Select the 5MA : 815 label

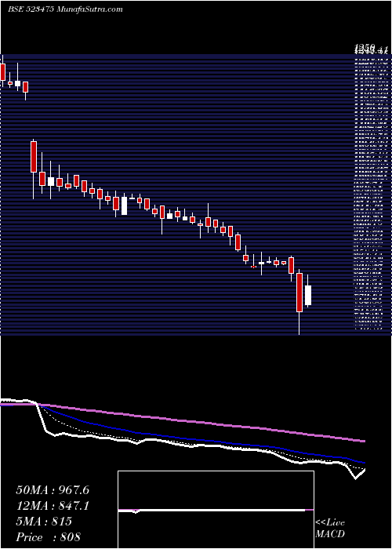point(44,522)
